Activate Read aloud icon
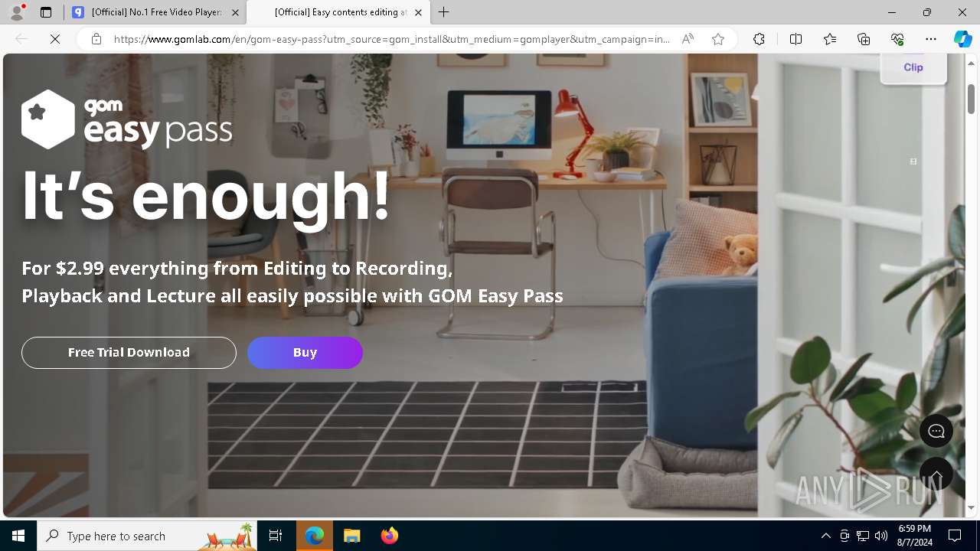Viewport: 980px width, 551px height. (688, 39)
